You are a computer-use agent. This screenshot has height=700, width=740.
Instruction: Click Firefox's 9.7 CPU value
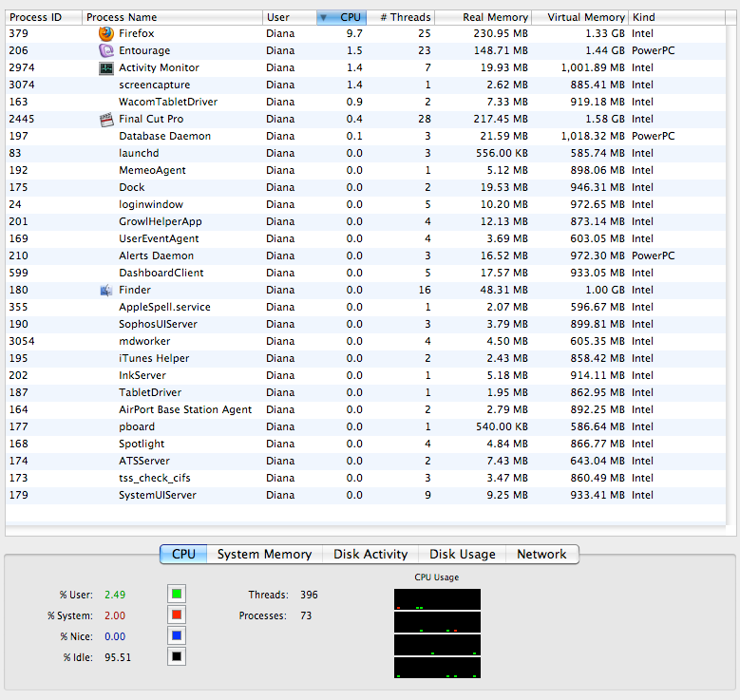354,33
